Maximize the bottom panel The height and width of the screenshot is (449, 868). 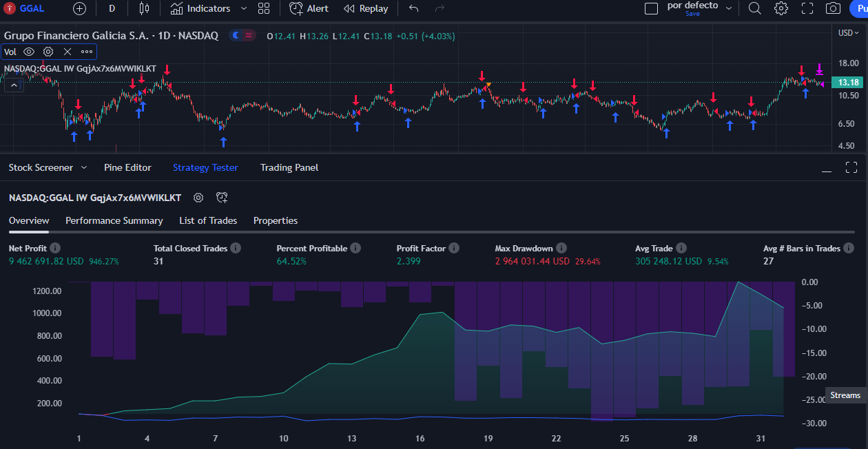pyautogui.click(x=851, y=167)
